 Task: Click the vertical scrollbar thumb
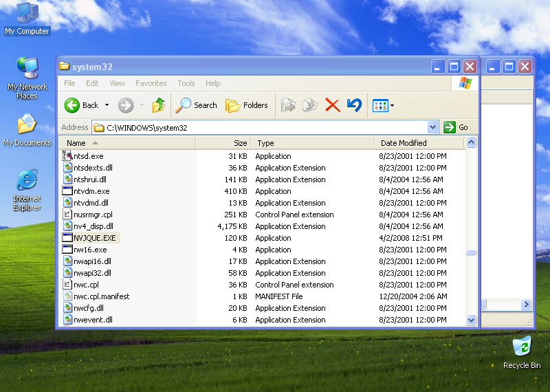tap(471, 252)
